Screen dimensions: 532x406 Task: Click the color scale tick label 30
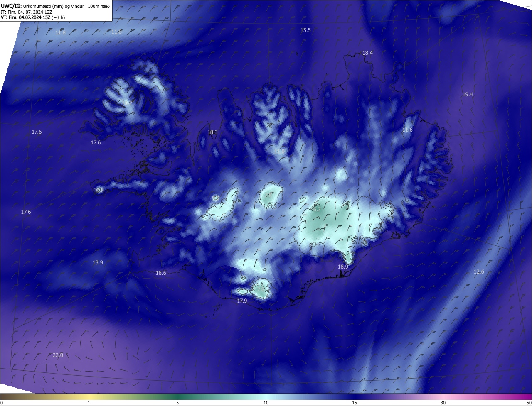443,403
